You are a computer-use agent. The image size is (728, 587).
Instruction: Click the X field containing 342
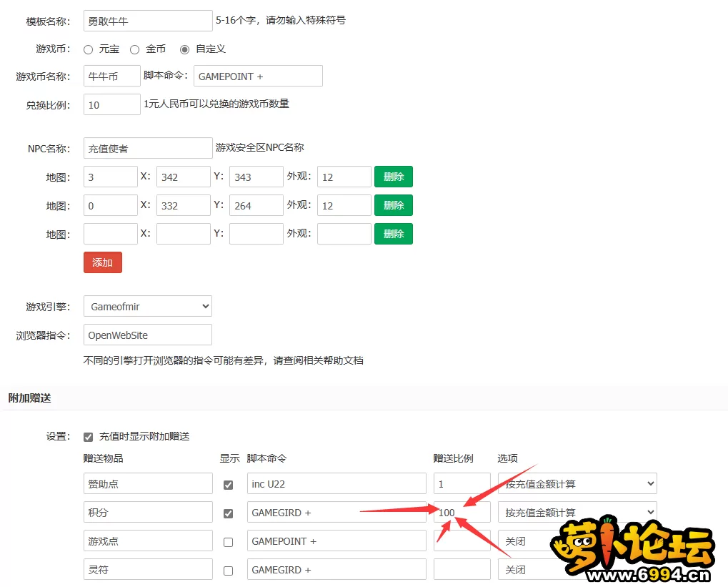coord(184,177)
